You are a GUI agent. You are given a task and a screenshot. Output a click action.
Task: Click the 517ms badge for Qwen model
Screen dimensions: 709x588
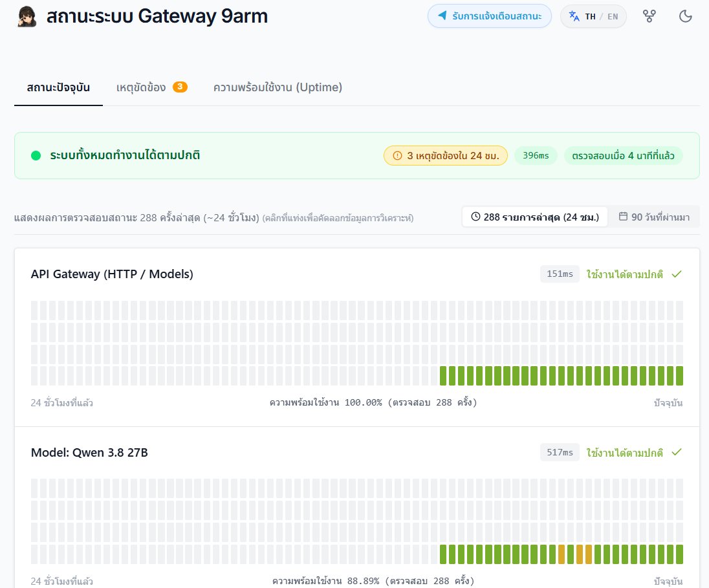coord(560,452)
